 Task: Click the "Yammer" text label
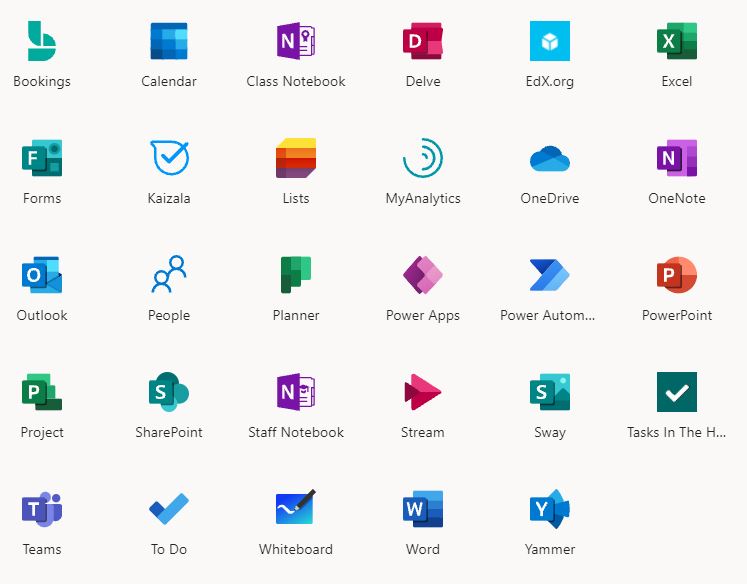[550, 550]
